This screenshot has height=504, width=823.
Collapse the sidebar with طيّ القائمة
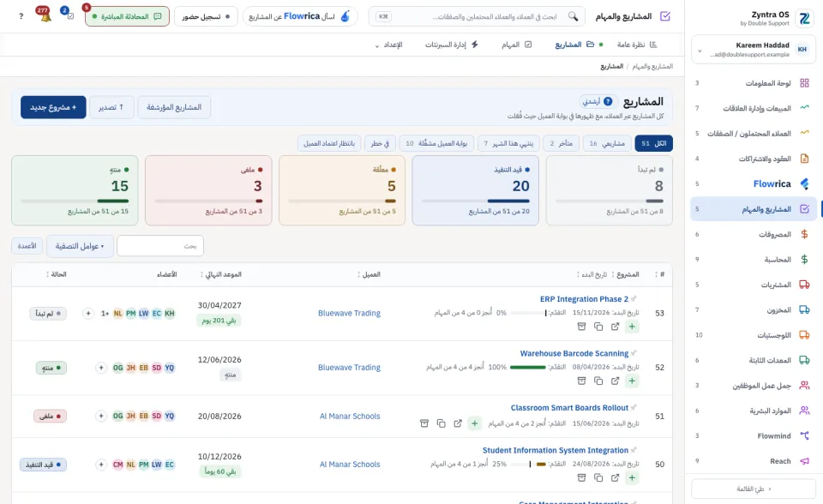point(754,489)
